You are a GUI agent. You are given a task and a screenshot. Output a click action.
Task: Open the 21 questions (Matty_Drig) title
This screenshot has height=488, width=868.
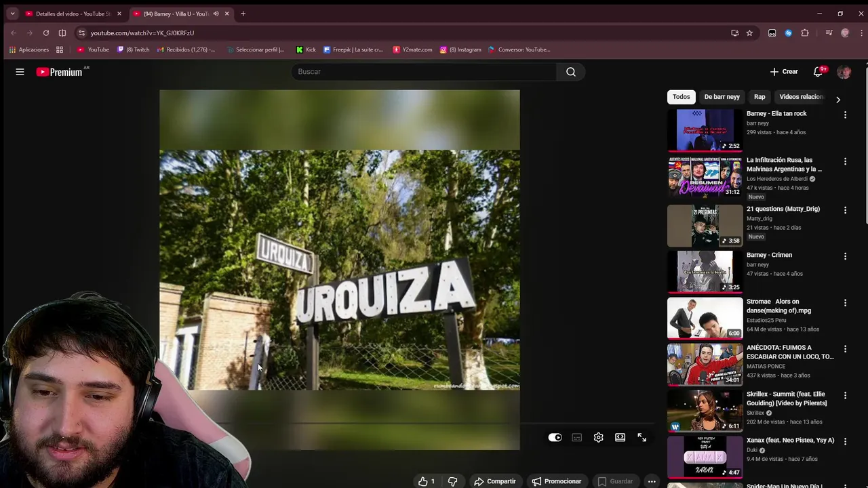click(x=783, y=209)
